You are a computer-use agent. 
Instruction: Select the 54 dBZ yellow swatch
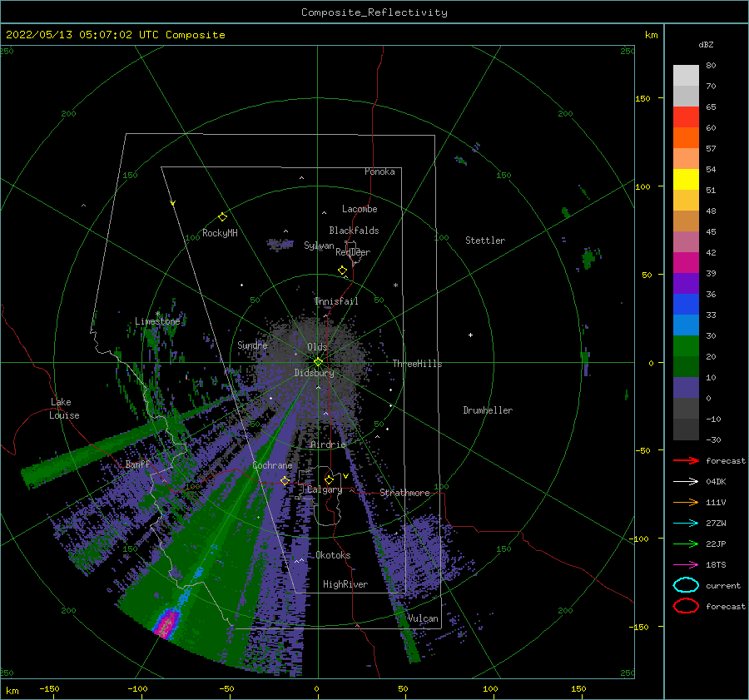pos(686,180)
